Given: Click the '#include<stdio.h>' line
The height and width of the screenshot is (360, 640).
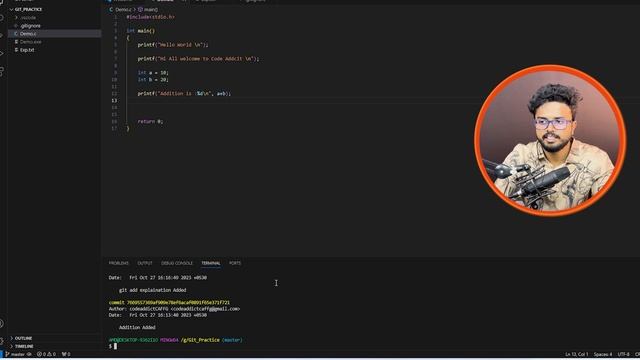Looking at the screenshot, I should click(151, 17).
